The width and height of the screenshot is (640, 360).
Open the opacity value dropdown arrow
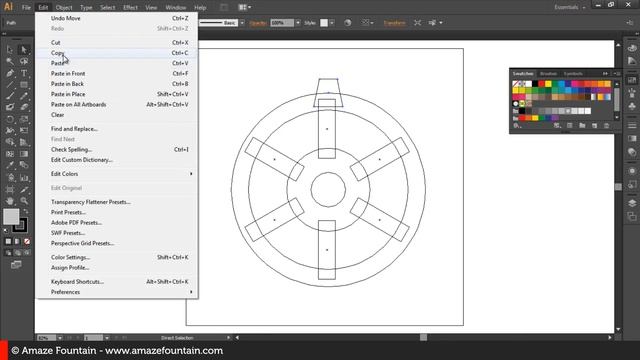pos(298,23)
